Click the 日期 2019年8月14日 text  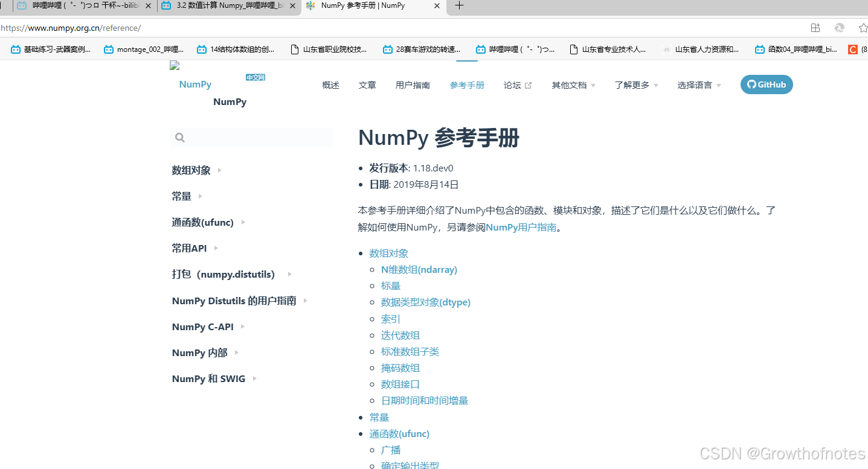pyautogui.click(x=414, y=185)
